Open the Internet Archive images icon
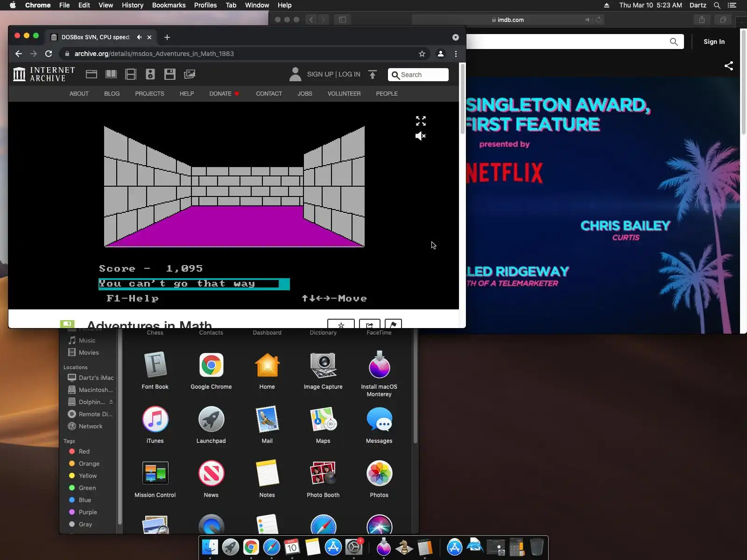The width and height of the screenshot is (747, 560). [190, 74]
